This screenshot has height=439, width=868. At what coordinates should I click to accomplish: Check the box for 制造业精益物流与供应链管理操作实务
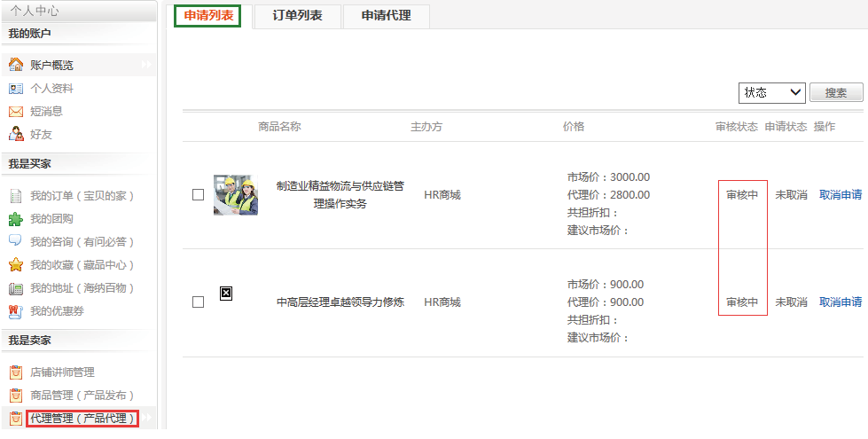click(x=199, y=195)
